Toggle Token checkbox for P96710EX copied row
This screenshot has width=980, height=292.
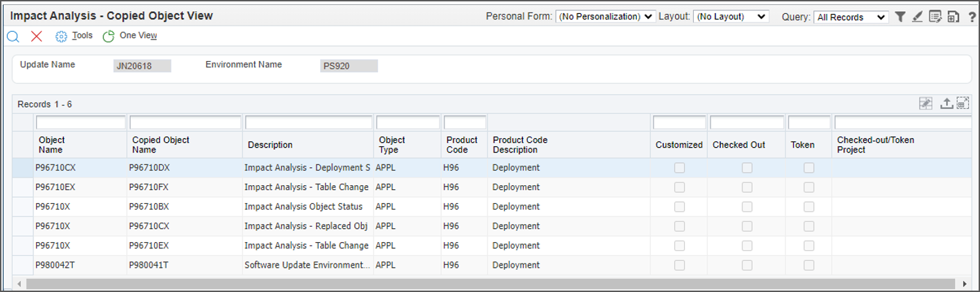click(x=809, y=246)
